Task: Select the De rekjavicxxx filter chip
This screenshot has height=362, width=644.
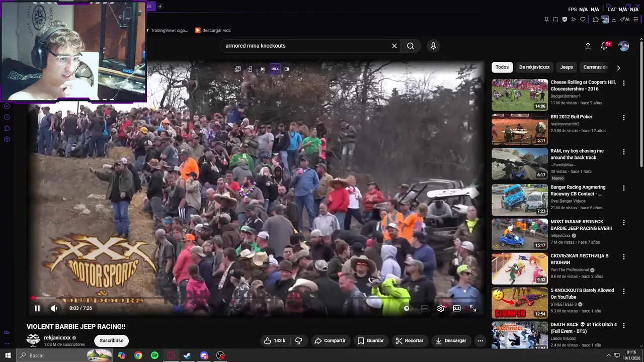Action: click(x=534, y=67)
